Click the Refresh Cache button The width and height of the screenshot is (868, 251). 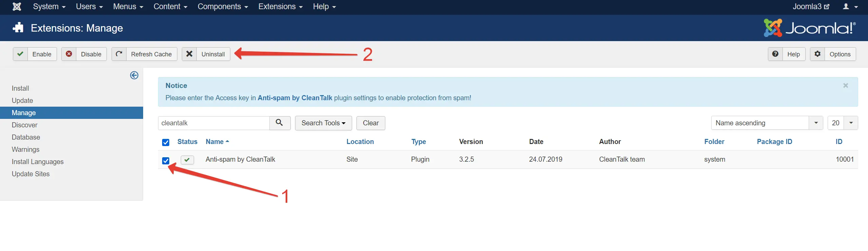pyautogui.click(x=144, y=54)
